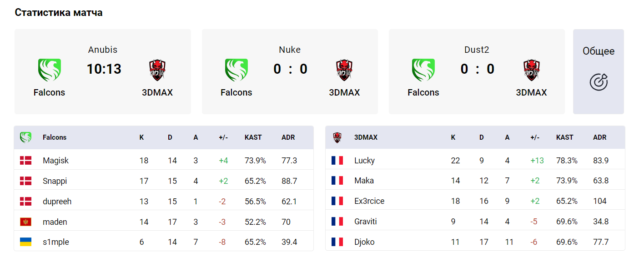Viewport: 644px width, 268px height.
Task: Click the Falcons logo in table header
Action: pyautogui.click(x=25, y=137)
